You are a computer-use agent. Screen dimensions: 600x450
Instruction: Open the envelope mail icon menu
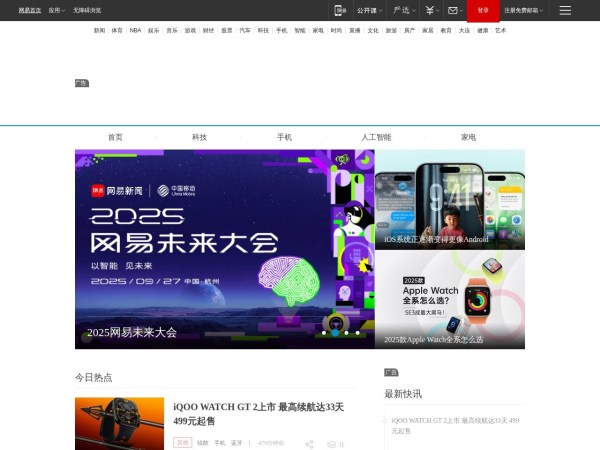(455, 10)
